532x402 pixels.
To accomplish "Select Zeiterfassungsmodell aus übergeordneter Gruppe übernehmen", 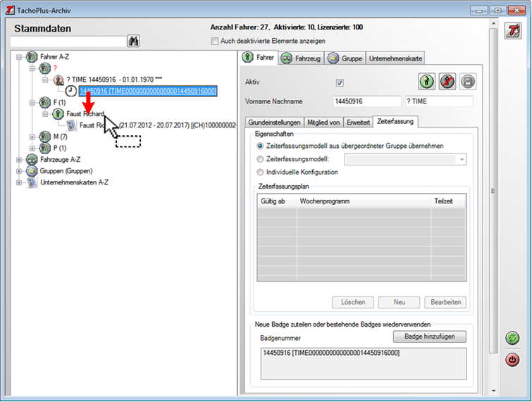I will (260, 146).
